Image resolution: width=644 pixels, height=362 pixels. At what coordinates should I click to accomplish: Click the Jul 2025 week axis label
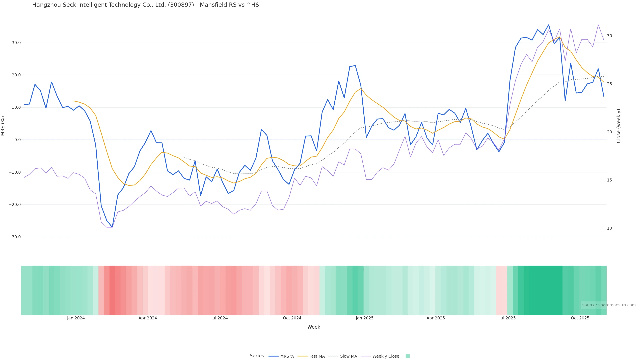(x=507, y=318)
